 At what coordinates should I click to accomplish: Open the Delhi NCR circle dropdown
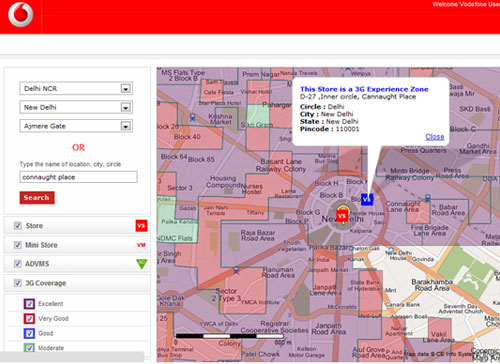point(76,89)
